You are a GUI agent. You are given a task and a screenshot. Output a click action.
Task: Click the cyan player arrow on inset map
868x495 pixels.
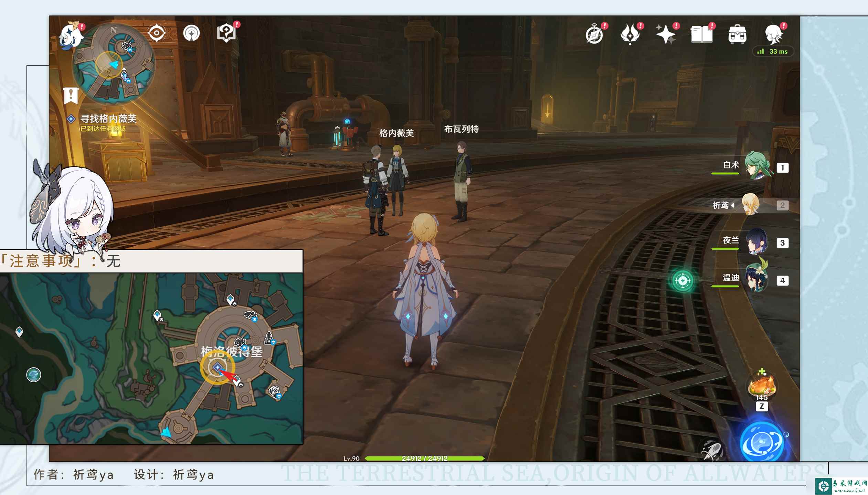(x=166, y=432)
